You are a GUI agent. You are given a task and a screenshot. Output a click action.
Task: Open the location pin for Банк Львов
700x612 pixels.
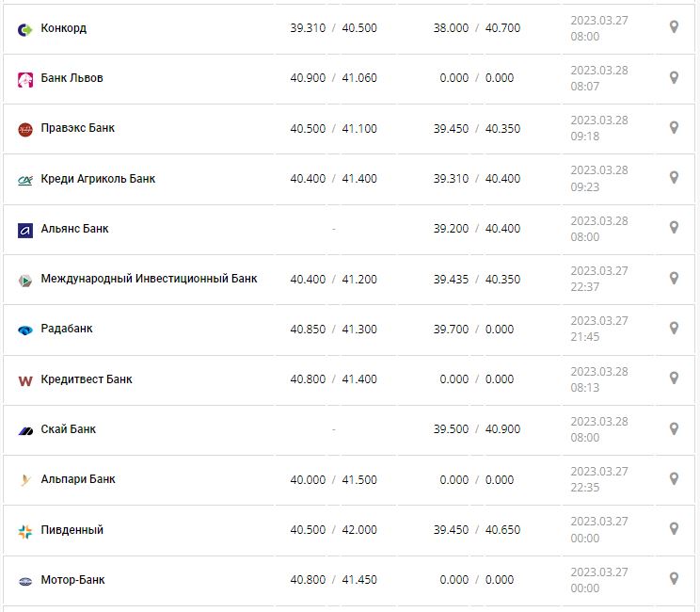point(674,77)
